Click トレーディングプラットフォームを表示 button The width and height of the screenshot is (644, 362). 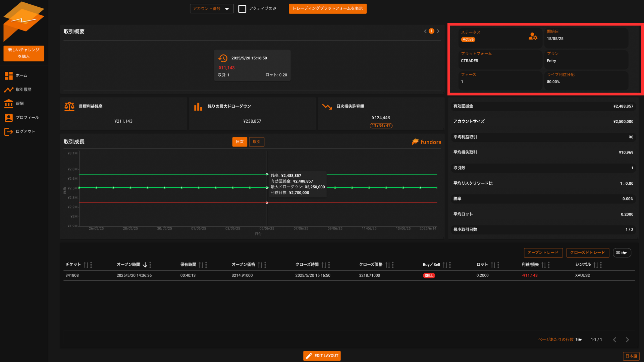[x=328, y=9]
